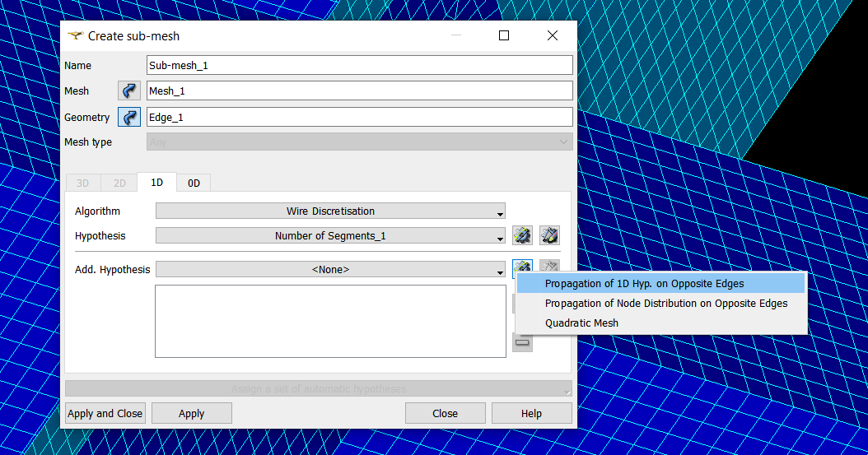Click the empty additional hypotheses list box
This screenshot has width=868, height=455.
point(330,321)
